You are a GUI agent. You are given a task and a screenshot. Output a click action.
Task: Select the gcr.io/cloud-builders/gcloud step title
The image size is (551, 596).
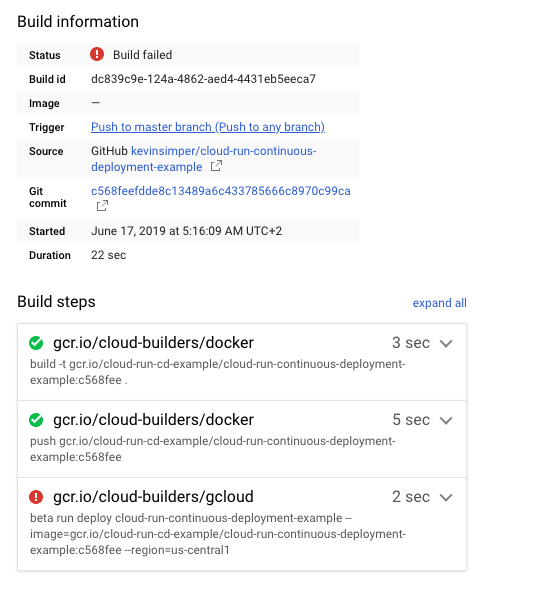[153, 497]
